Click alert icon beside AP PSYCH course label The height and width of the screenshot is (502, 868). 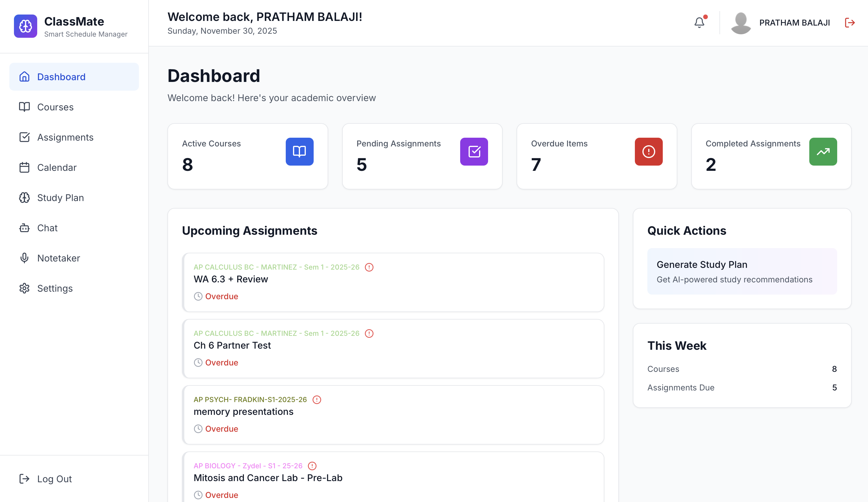(x=317, y=399)
